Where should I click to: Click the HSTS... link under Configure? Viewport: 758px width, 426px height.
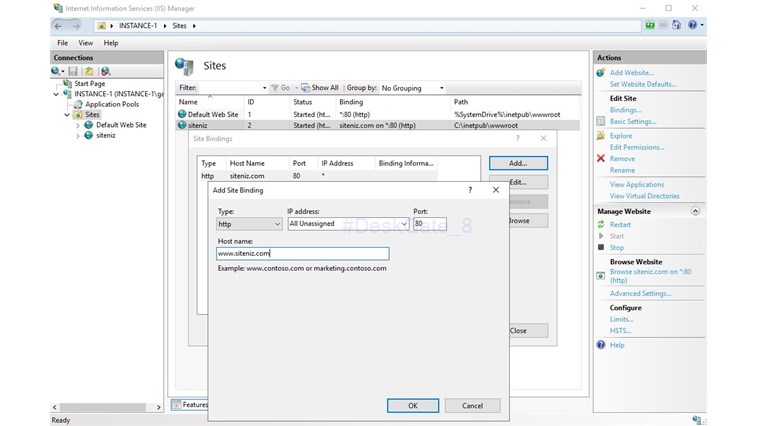click(x=620, y=331)
